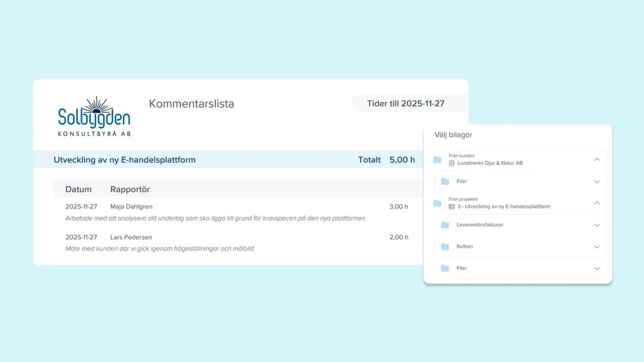Click folder icon beside 3 - Utveckling av ny E-handelsplattform
Viewport: 644px width, 362px height.
click(x=437, y=203)
